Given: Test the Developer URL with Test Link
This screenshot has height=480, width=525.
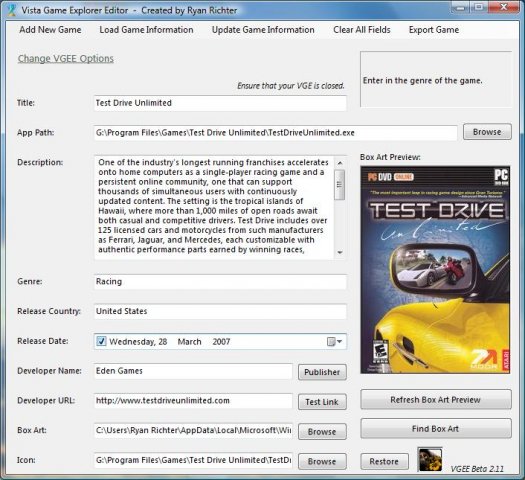Looking at the screenshot, I should pyautogui.click(x=322, y=402).
